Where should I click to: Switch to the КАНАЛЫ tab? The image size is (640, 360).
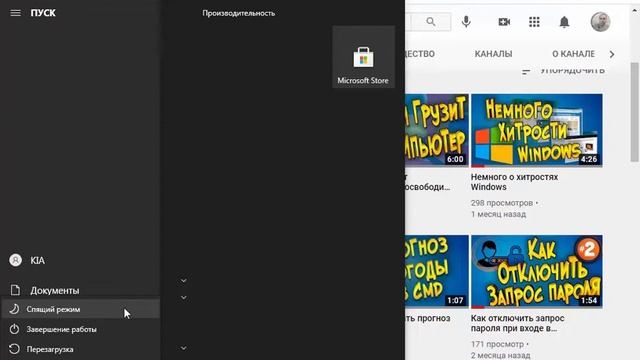point(493,54)
